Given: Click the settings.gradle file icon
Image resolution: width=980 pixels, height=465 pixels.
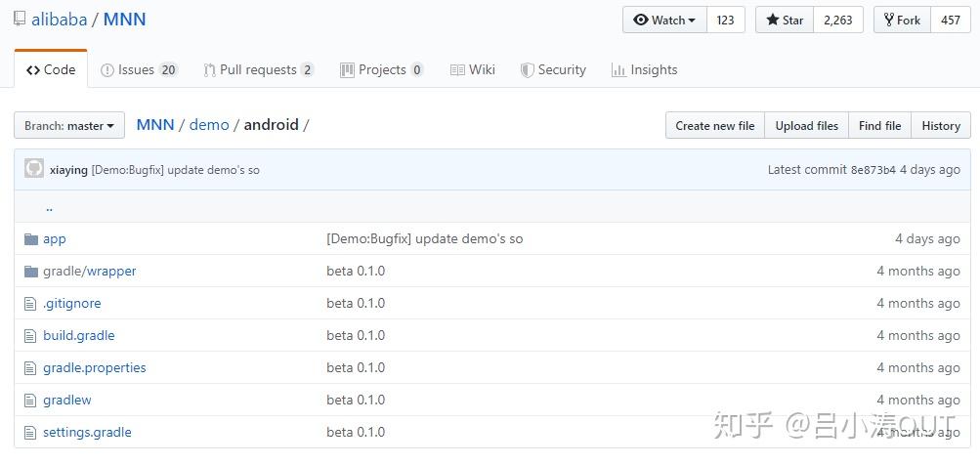Looking at the screenshot, I should coord(30,433).
